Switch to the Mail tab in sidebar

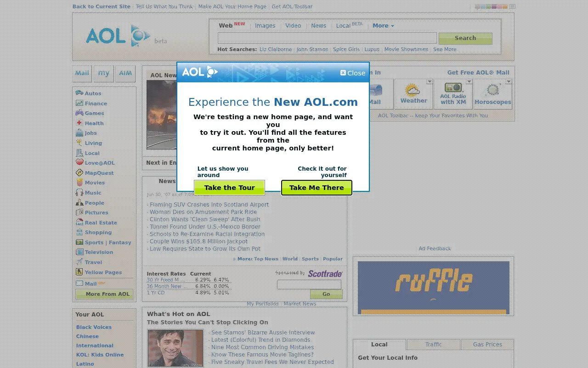click(x=82, y=73)
